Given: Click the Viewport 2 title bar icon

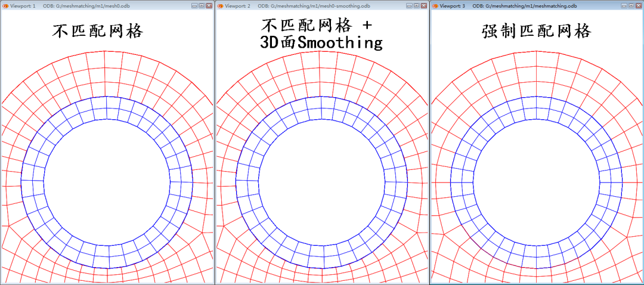Looking at the screenshot, I should [220, 5].
